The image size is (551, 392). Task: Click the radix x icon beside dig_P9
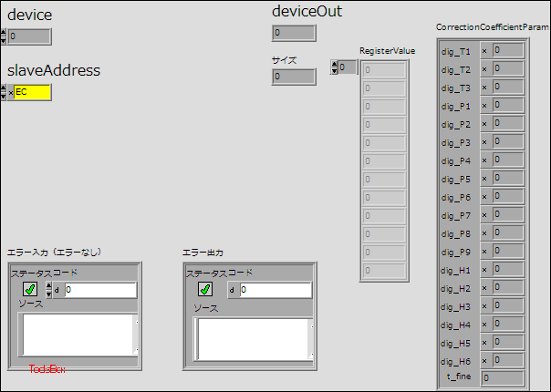pyautogui.click(x=484, y=253)
